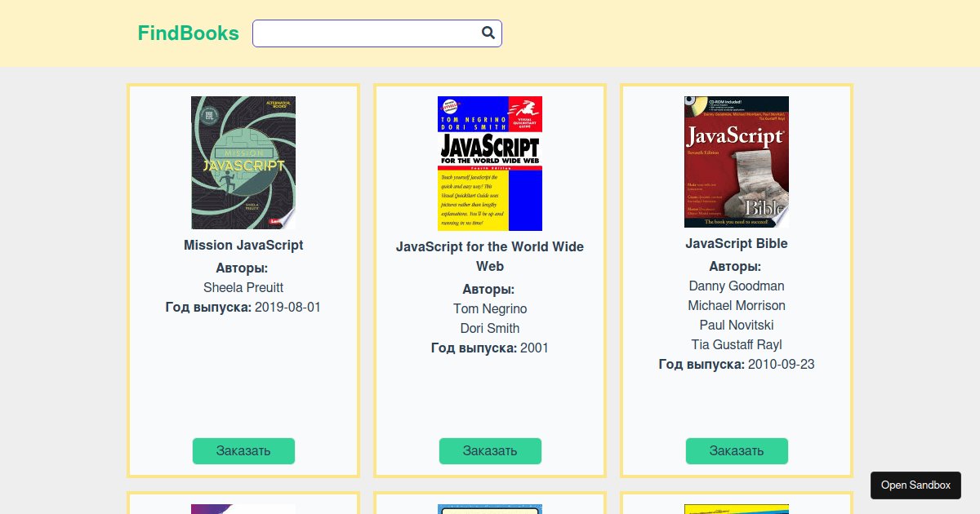Order the Mission JavaScript book via Заказать
Viewport: 980px width, 514px height.
pyautogui.click(x=243, y=450)
